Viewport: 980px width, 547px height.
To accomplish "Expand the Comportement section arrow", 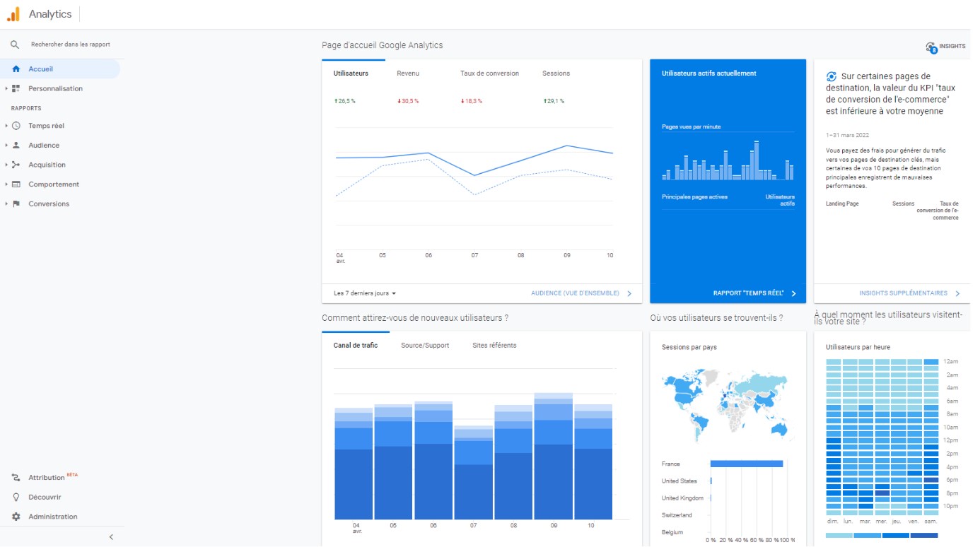I will pos(6,184).
